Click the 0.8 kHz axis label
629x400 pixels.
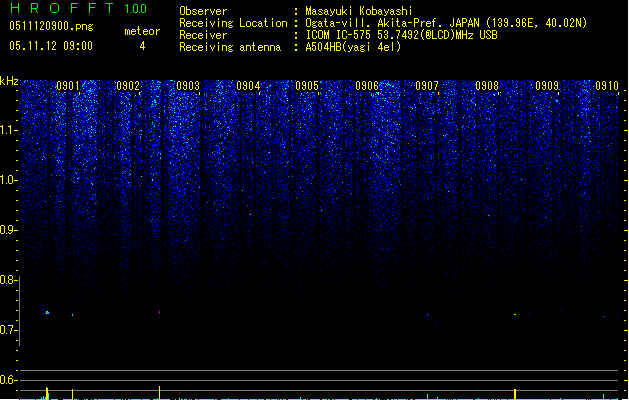click(x=8, y=280)
